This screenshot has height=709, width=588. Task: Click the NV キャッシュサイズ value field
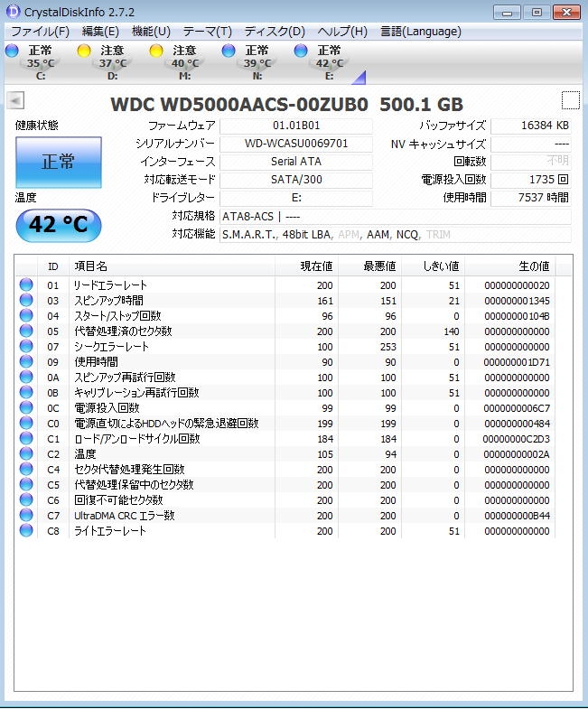(x=530, y=144)
